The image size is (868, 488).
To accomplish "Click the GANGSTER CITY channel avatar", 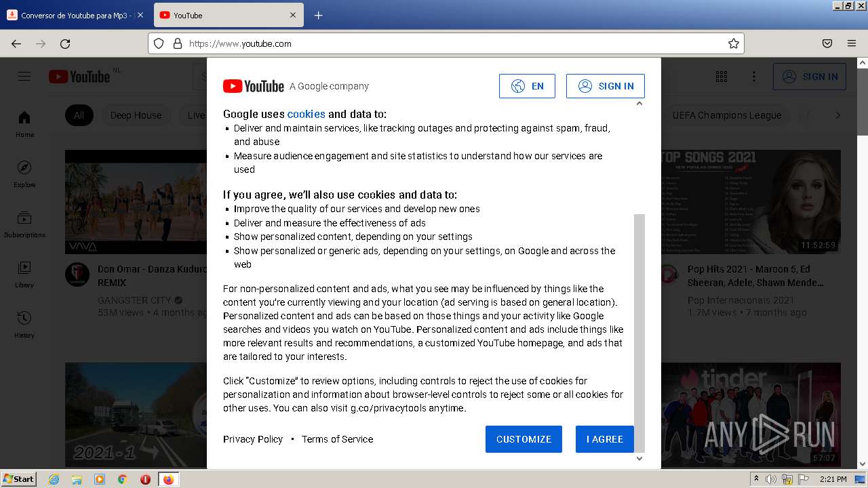I will tap(77, 275).
